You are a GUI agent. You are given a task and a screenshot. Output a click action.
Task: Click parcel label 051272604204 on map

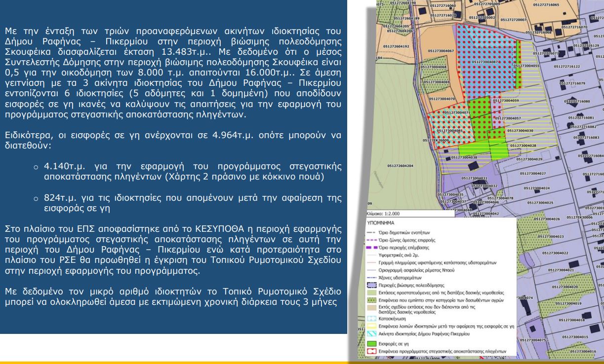pyautogui.click(x=400, y=166)
